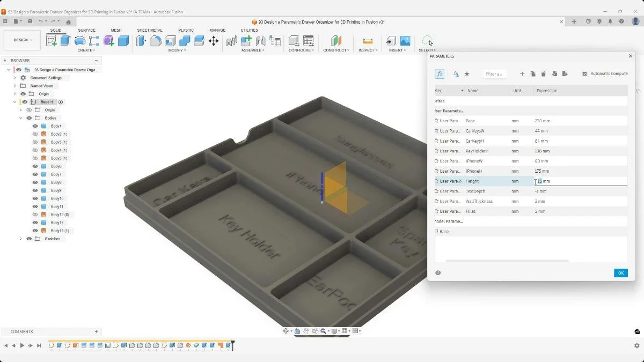Viewport: 644px width, 362px height.
Task: Click the plus icon to add a user parameter
Action: 522,73
